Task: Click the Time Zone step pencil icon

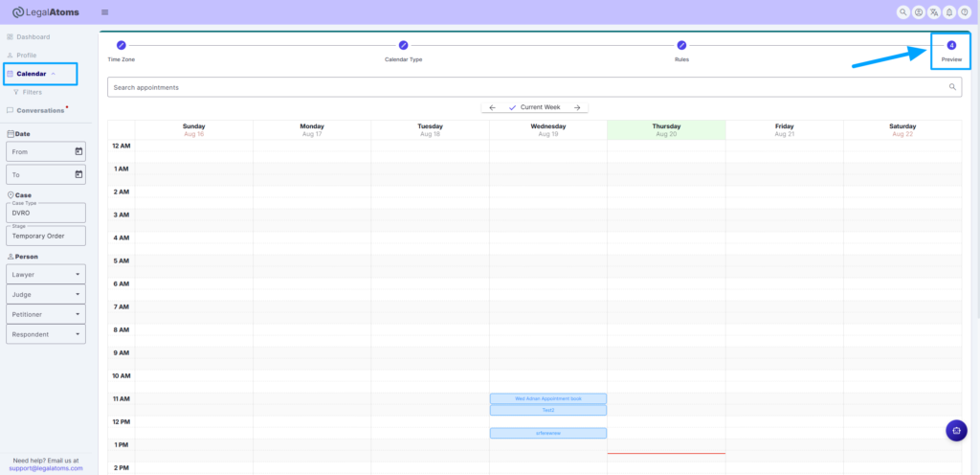Action: pos(122,45)
